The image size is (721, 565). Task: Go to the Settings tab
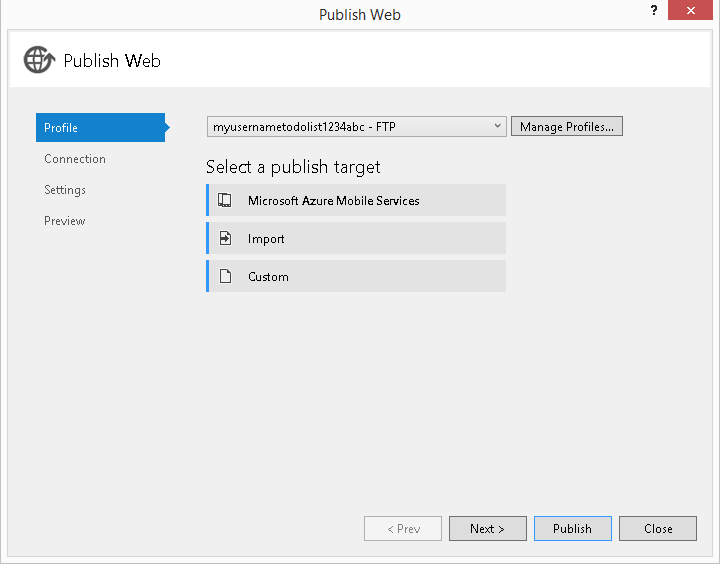pos(65,190)
